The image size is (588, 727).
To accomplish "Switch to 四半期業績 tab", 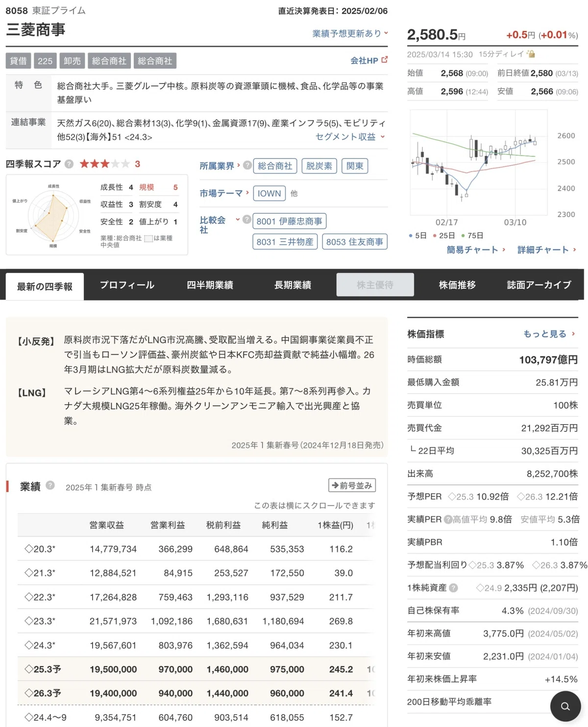I will coord(210,285).
